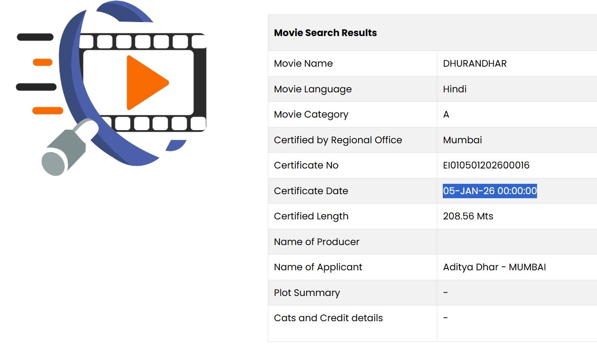Click the 208.56 Mts length value
This screenshot has width=597, height=364.
(x=468, y=216)
